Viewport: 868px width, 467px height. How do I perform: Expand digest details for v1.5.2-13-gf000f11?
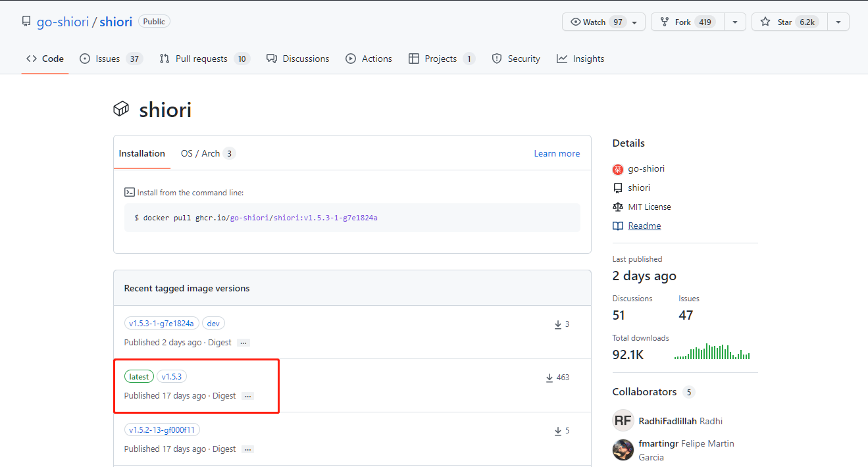click(247, 449)
